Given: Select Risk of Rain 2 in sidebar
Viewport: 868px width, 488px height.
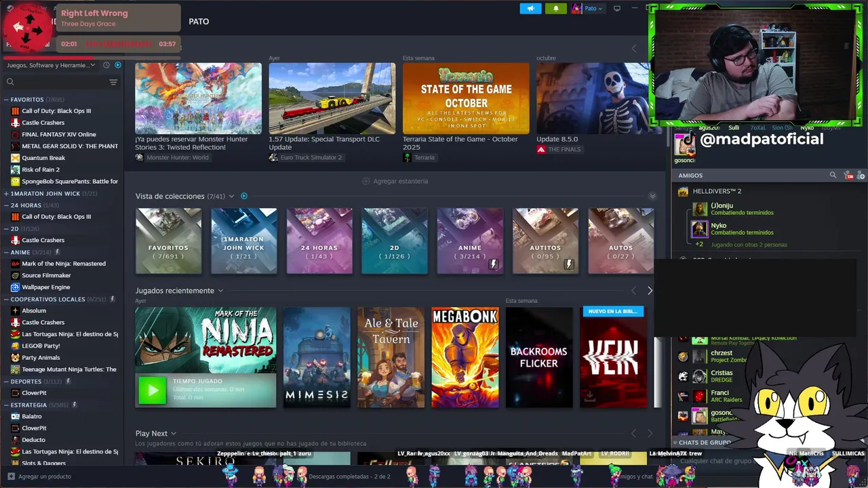Looking at the screenshot, I should 41,169.
